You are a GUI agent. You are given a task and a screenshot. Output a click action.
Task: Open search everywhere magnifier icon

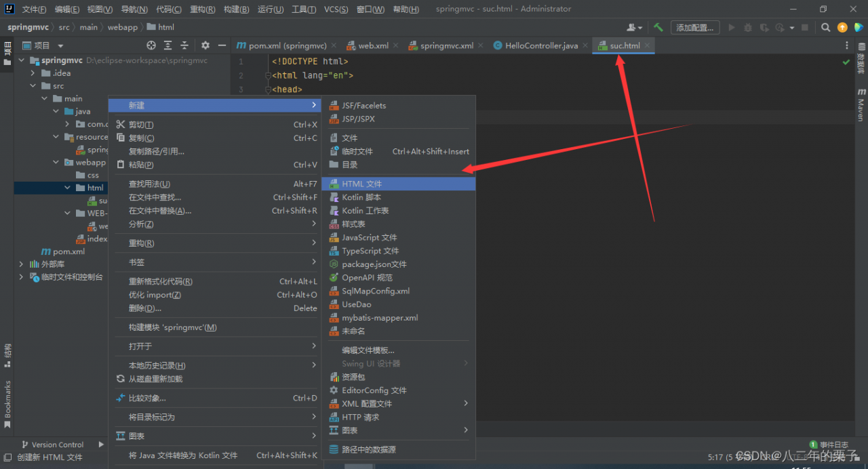(x=825, y=28)
